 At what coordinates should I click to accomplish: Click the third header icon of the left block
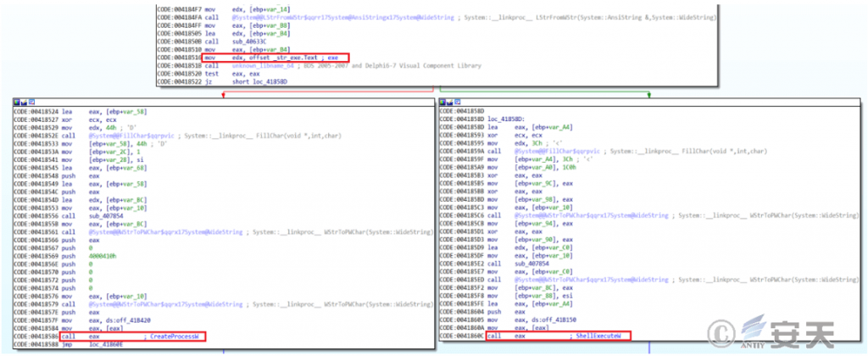(32, 101)
